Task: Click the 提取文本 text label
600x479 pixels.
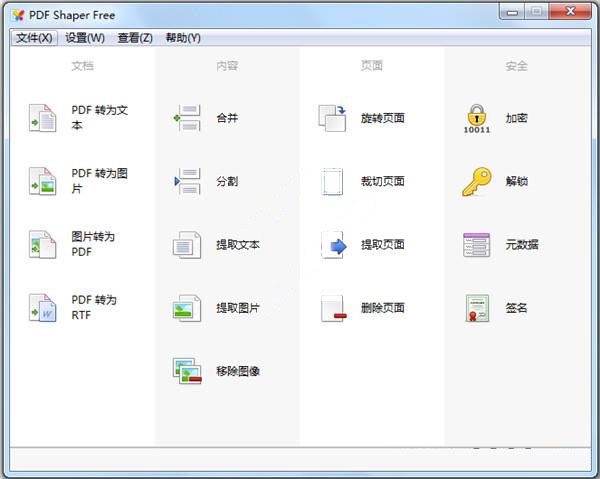Action: pyautogui.click(x=238, y=244)
